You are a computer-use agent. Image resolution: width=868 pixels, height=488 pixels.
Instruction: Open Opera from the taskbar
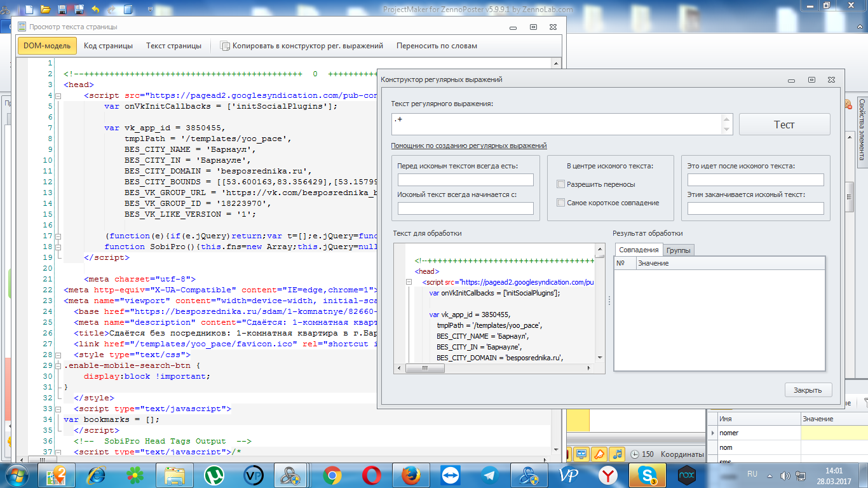coord(371,475)
